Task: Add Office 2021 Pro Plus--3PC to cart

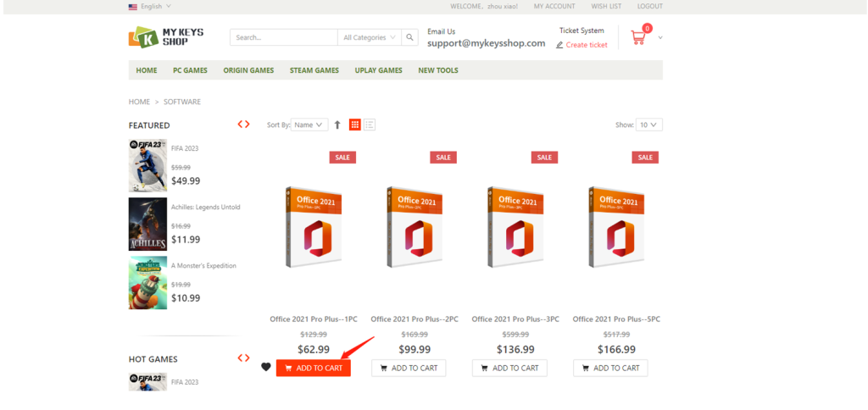Action: click(509, 368)
